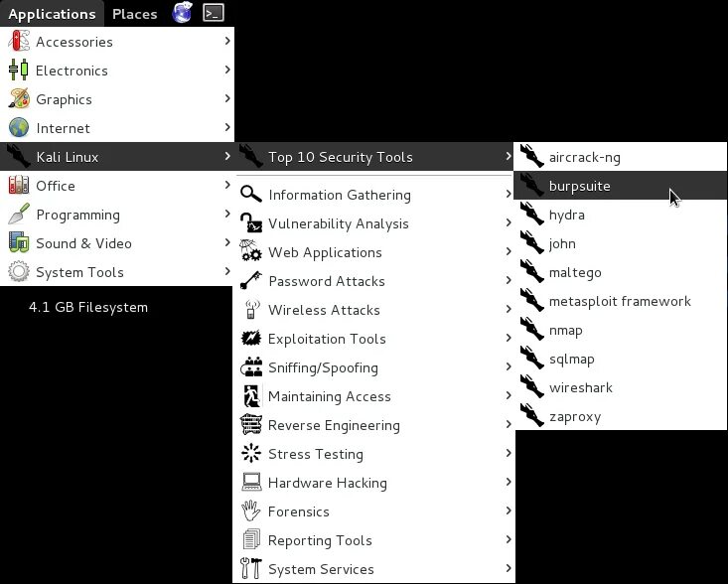
Task: Launch the Iceweasel browser icon in top panel
Action: coord(182,13)
